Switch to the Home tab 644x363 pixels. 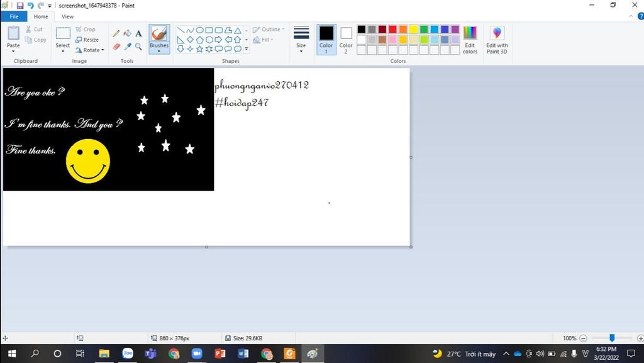click(x=41, y=16)
